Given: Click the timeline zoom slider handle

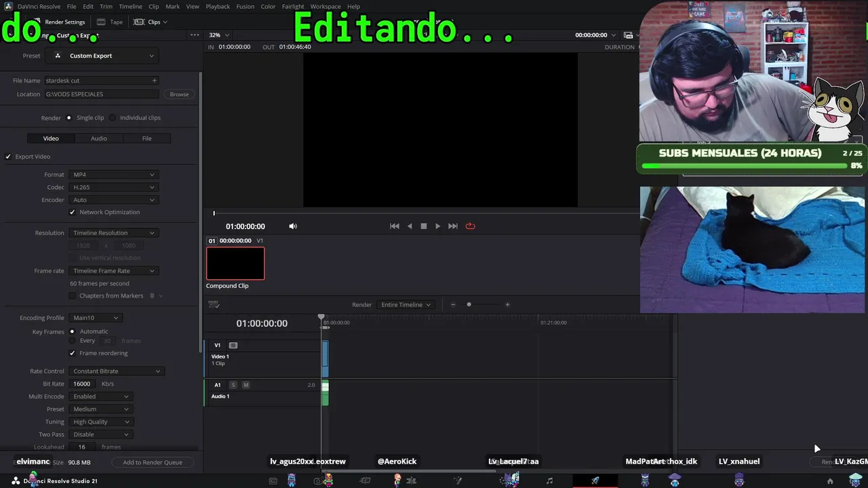Looking at the screenshot, I should (x=469, y=305).
